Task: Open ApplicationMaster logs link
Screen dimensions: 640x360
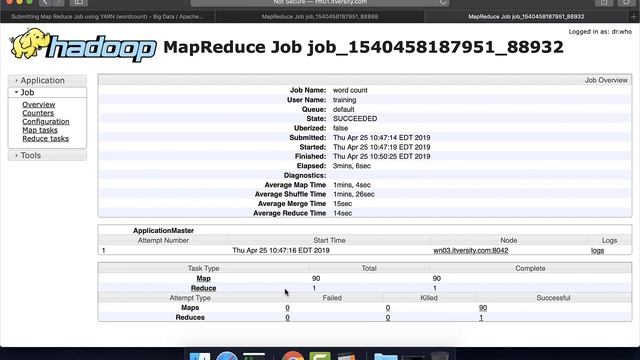Action: click(x=598, y=251)
